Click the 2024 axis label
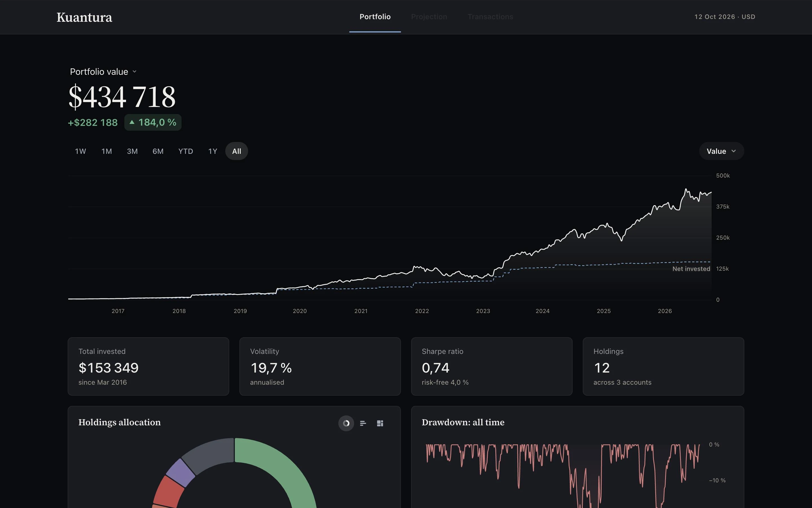This screenshot has width=812, height=508. [542, 311]
